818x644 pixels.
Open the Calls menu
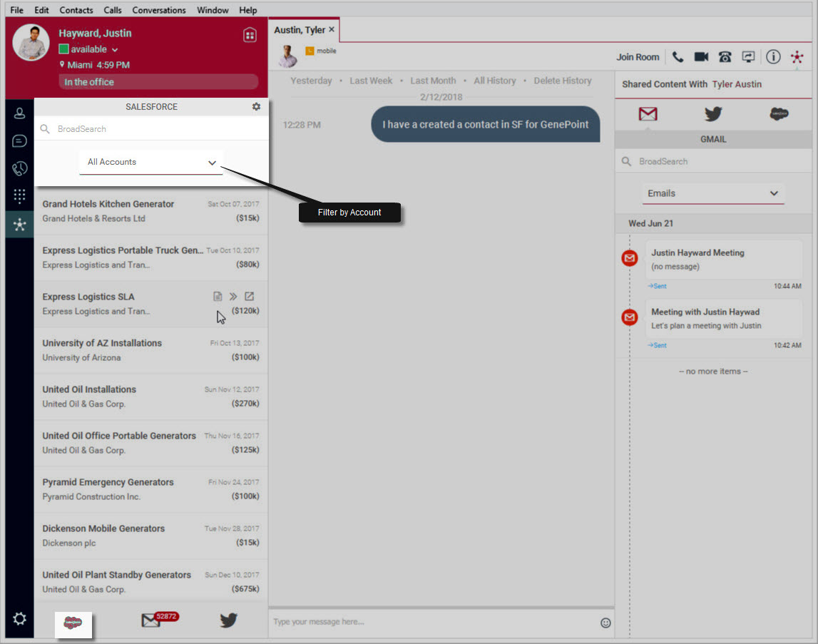tap(112, 10)
